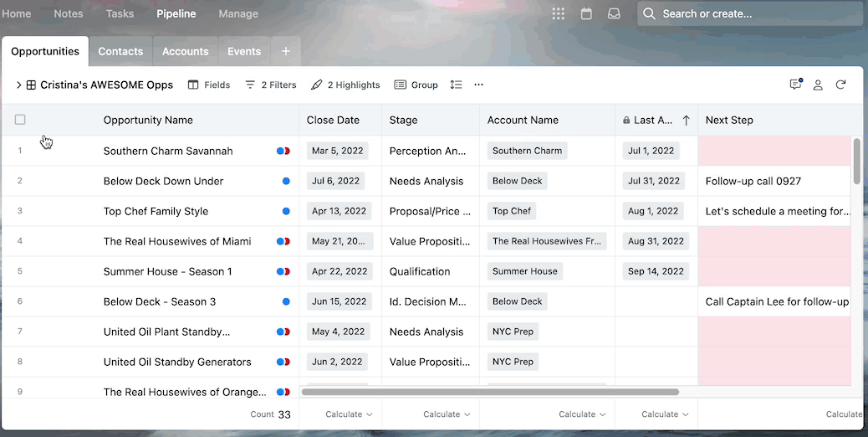Open the apps grid icon
This screenshot has height=437, width=868.
[x=558, y=14]
